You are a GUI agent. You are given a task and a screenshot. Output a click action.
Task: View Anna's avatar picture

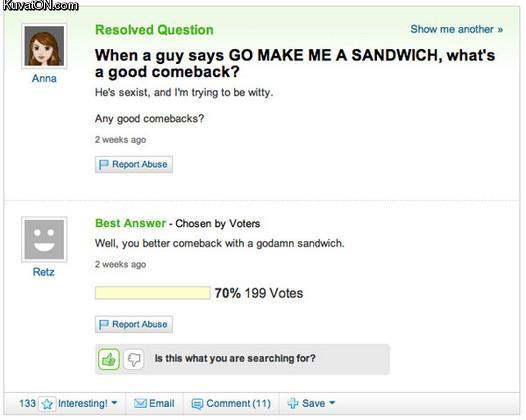pos(44,46)
